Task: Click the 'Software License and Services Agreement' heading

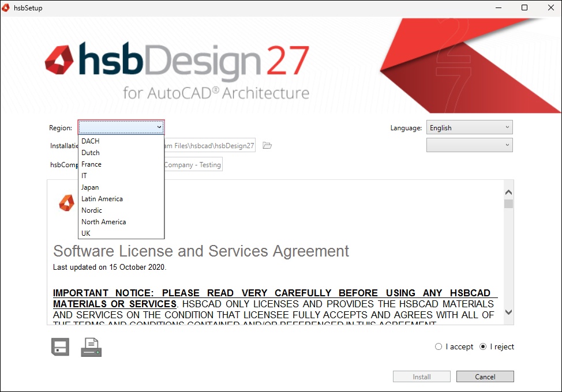Action: (x=201, y=251)
